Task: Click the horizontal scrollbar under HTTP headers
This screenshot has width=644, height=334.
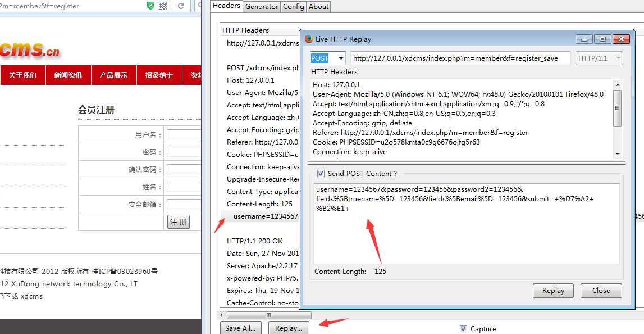Action: pyautogui.click(x=269, y=315)
